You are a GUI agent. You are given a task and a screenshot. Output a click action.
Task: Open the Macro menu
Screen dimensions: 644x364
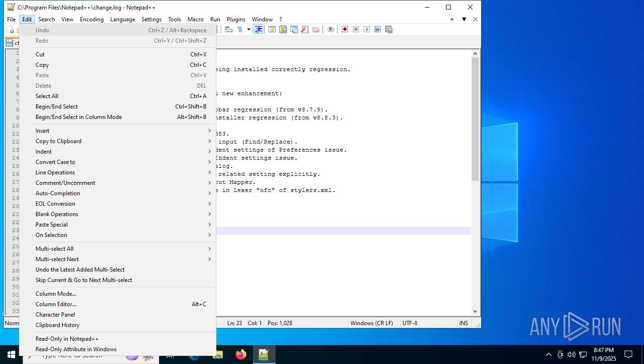tap(195, 19)
